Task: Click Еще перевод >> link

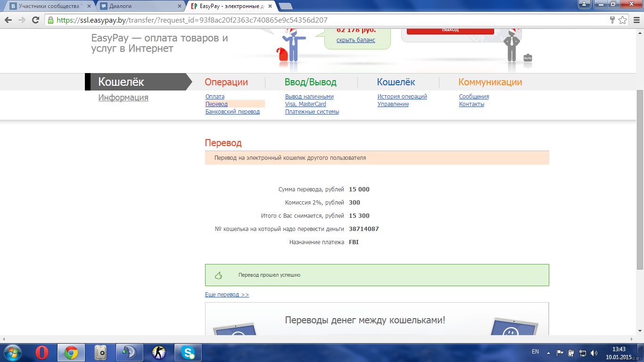Action: (227, 295)
